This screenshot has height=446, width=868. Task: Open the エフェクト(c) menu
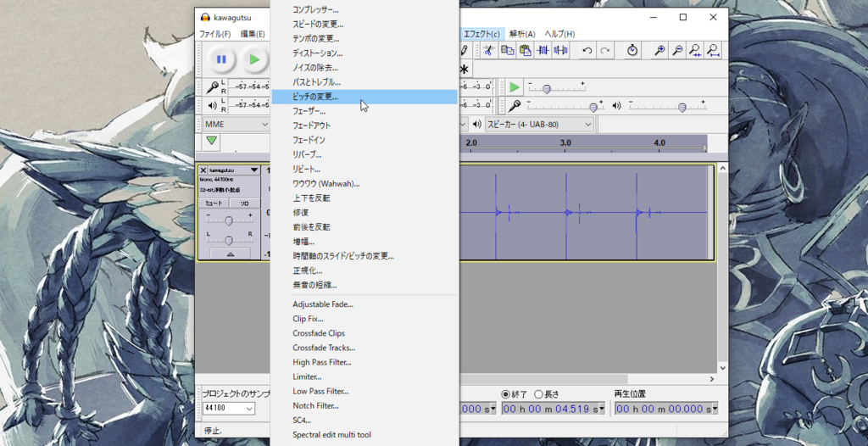pyautogui.click(x=481, y=34)
